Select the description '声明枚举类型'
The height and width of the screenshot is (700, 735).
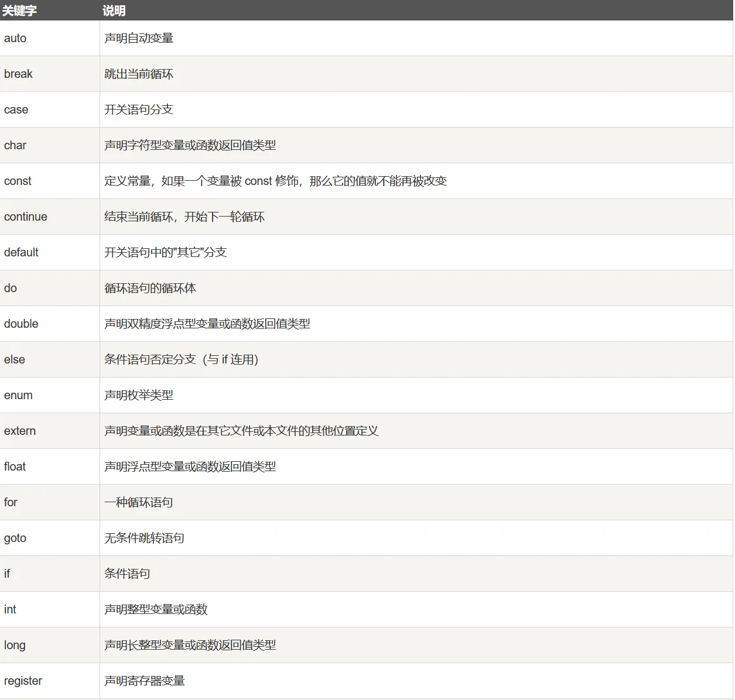point(139,395)
